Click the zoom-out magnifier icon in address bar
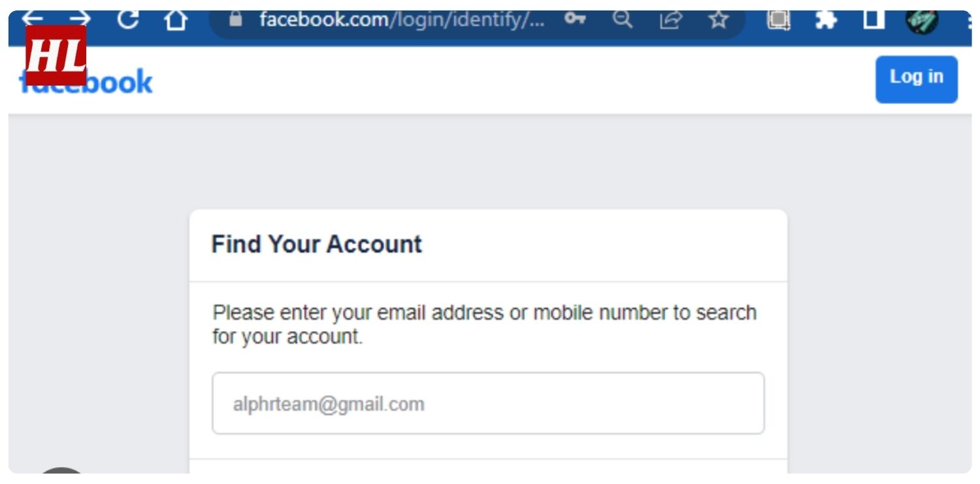The image size is (980, 484). 623,20
